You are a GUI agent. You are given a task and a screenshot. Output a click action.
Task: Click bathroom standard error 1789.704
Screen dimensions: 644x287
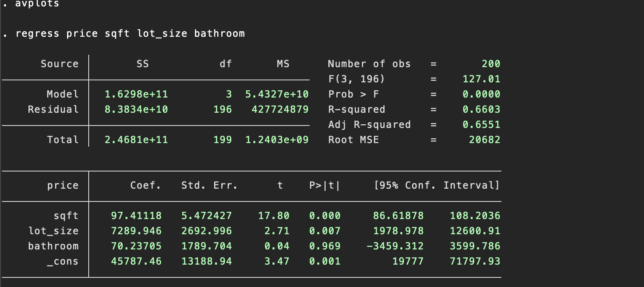(x=207, y=246)
